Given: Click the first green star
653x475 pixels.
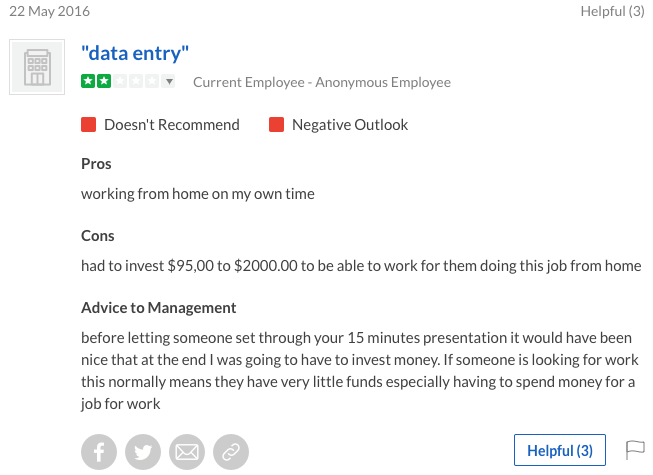Looking at the screenshot, I should pyautogui.click(x=88, y=81).
